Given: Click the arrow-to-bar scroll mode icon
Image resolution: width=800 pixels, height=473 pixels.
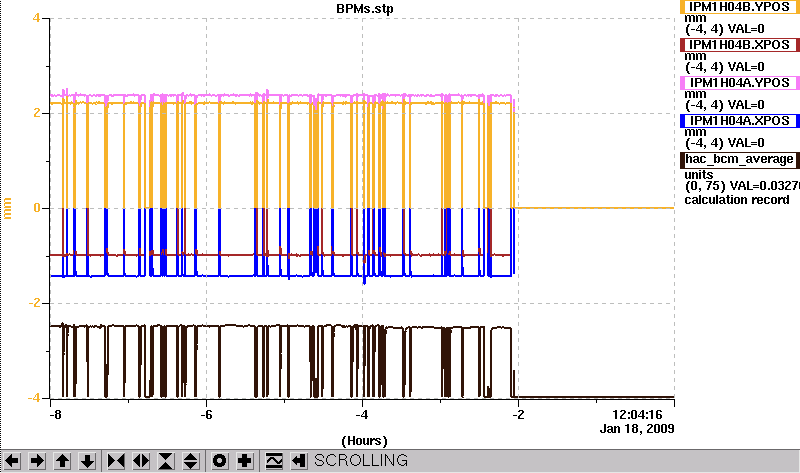Looking at the screenshot, I should pyautogui.click(x=299, y=461).
